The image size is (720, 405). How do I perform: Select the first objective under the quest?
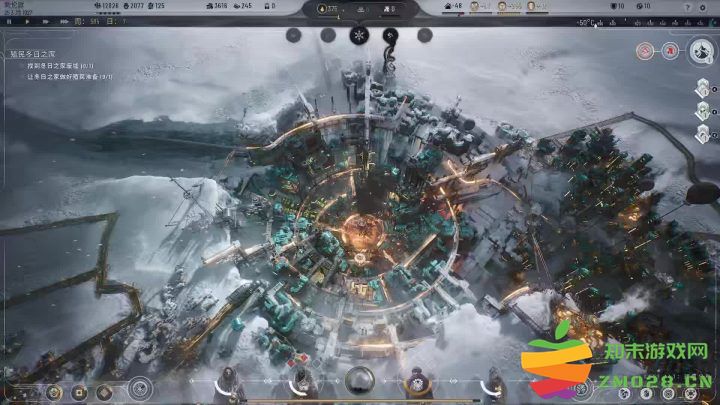point(60,66)
